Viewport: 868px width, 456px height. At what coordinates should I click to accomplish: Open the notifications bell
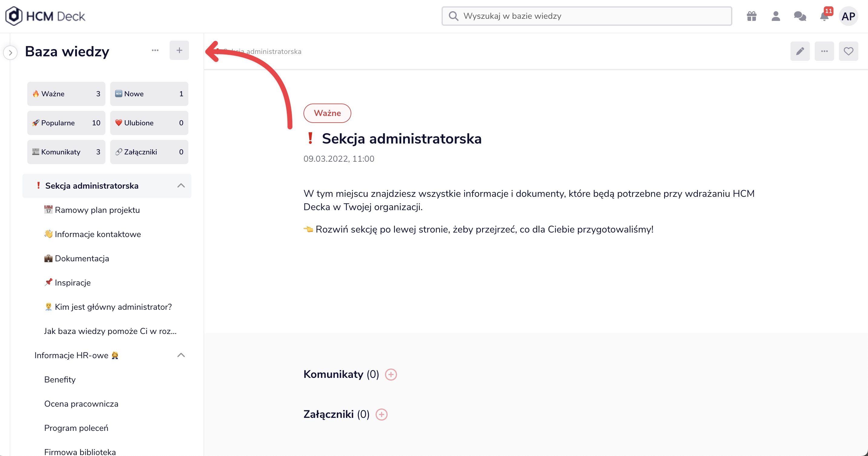tap(824, 16)
